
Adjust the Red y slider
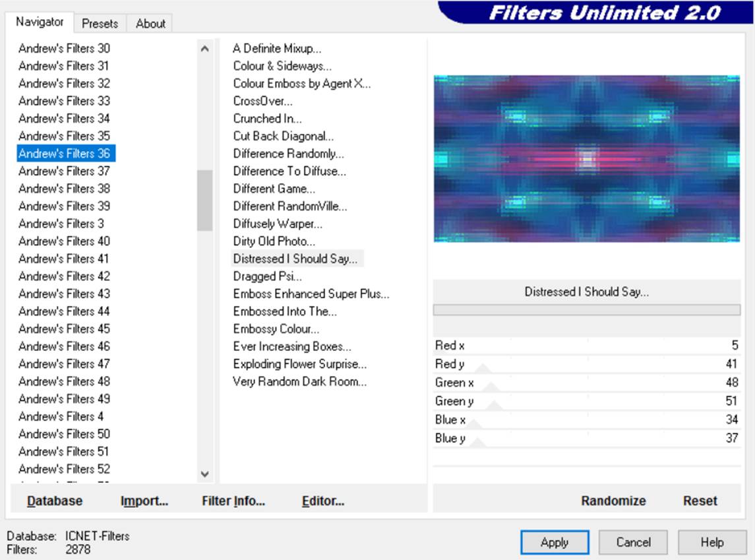(x=586, y=364)
